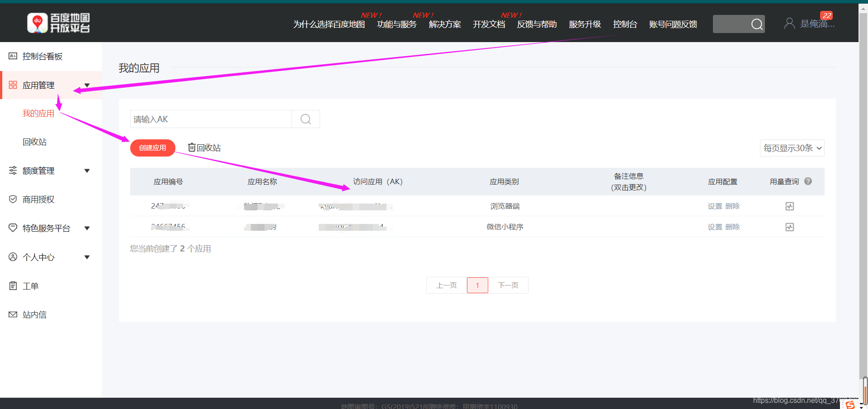Viewport: 868px width, 409px height.
Task: Click 设置 for the 微信小程序 app
Action: pyautogui.click(x=715, y=227)
